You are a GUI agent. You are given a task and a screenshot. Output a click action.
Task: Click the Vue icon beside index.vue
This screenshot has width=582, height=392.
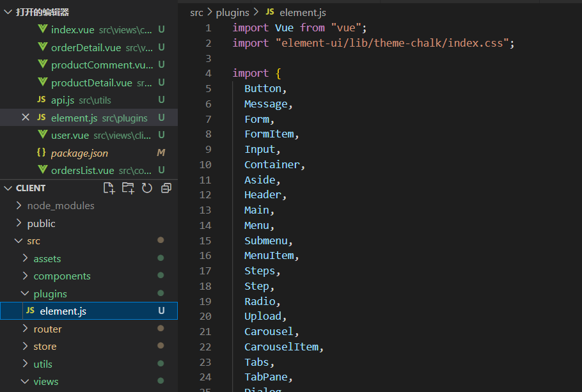tap(43, 29)
